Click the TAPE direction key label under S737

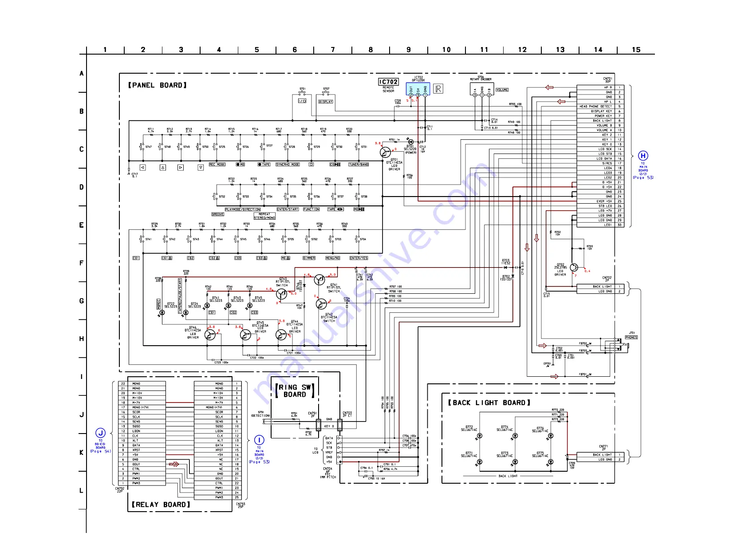pos(335,209)
